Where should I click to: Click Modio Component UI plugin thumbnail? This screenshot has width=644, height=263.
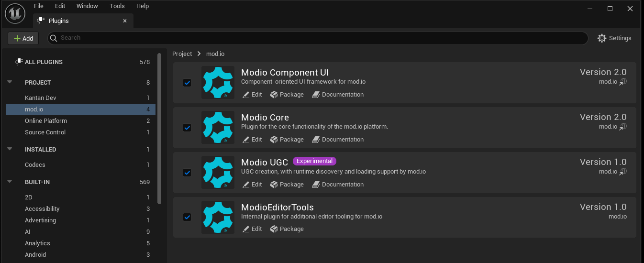[218, 83]
